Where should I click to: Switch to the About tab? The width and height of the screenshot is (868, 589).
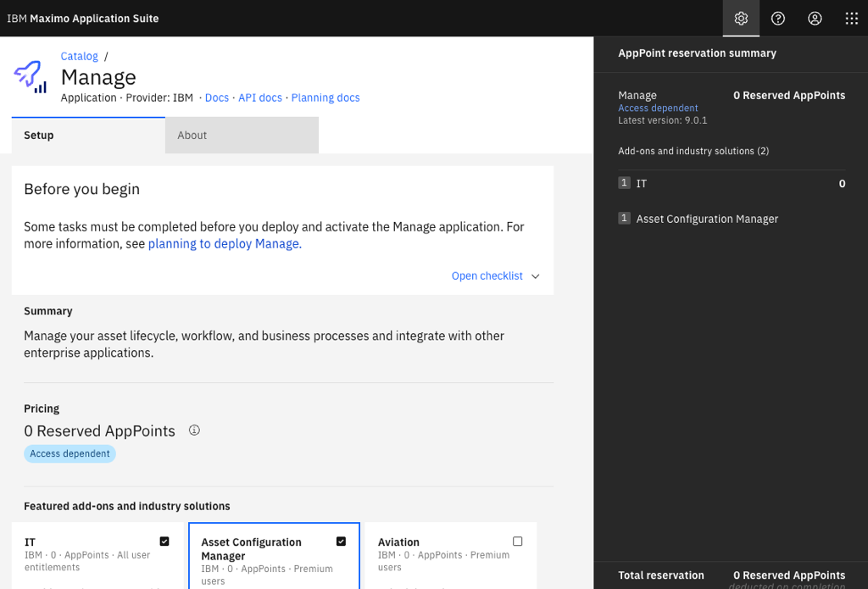pos(242,136)
